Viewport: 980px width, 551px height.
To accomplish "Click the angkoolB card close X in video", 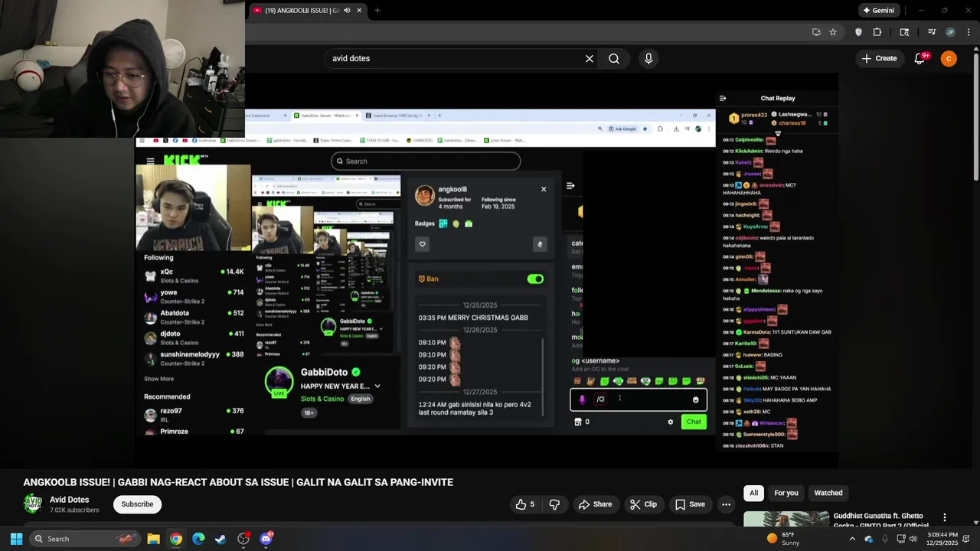I will (544, 189).
